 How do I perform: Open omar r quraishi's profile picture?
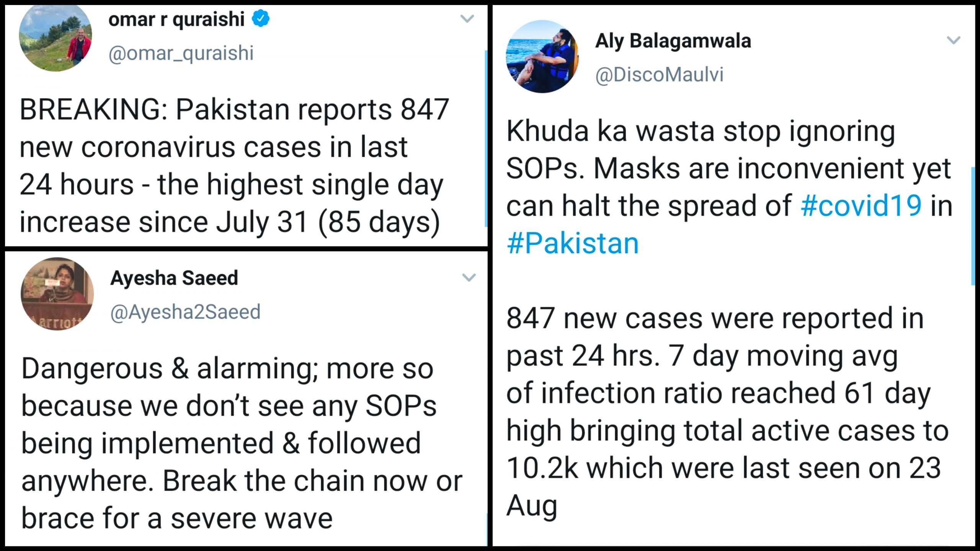coord(56,38)
